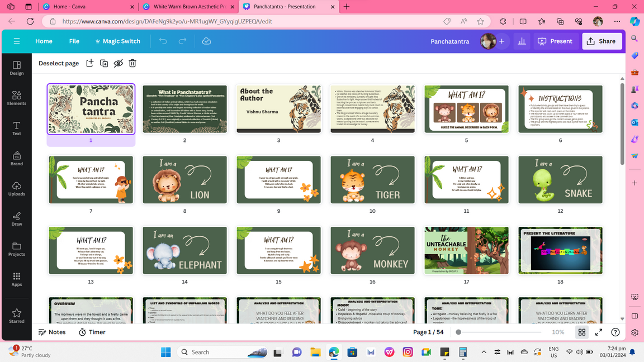Open the hamburger main menu

coord(17,41)
